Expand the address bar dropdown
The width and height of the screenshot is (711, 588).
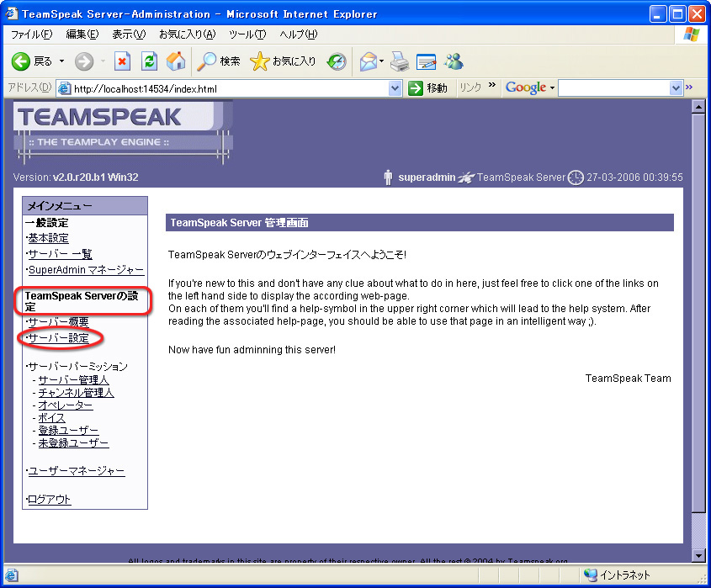tap(395, 88)
